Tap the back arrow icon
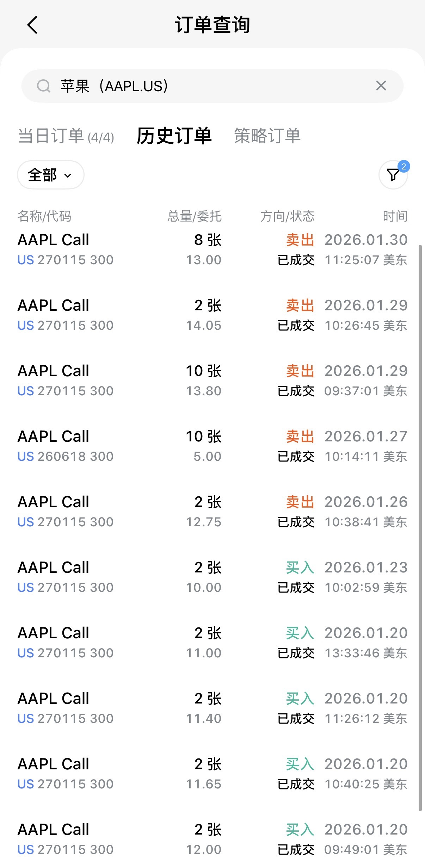This screenshot has width=425, height=868. pos(32,25)
